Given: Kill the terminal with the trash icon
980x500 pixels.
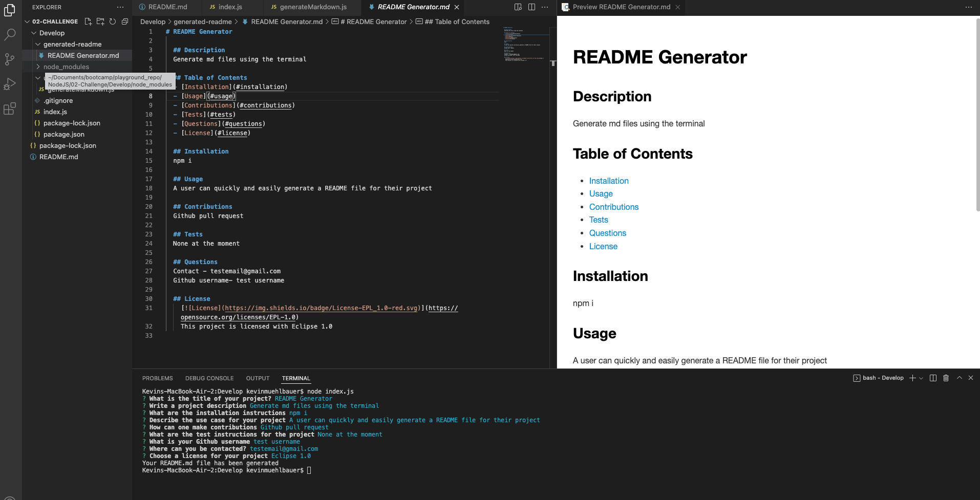Looking at the screenshot, I should click(945, 378).
